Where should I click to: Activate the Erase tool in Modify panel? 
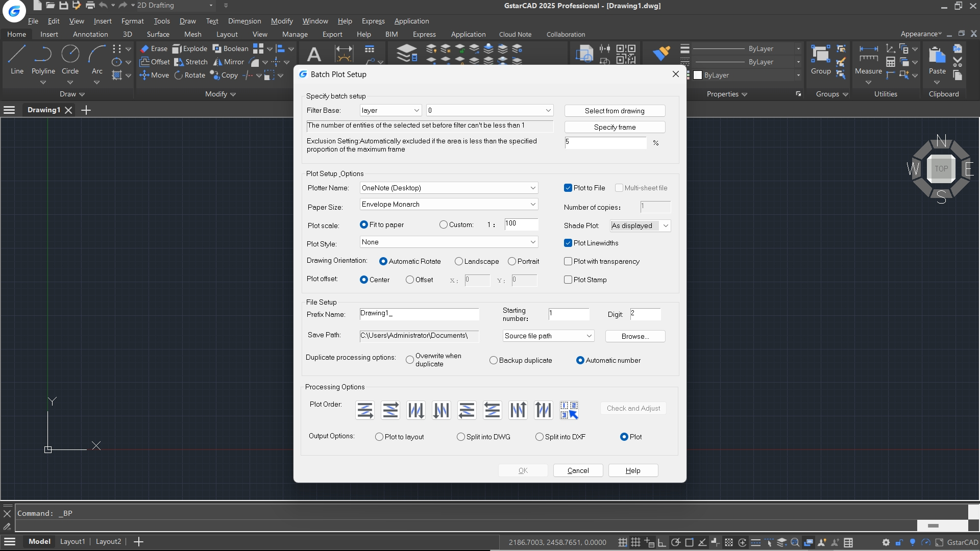[154, 48]
